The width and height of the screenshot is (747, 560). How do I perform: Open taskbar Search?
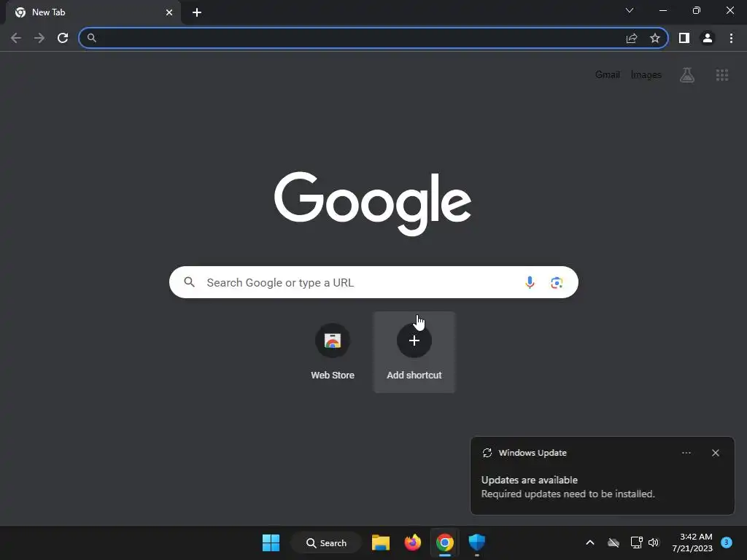click(x=326, y=542)
